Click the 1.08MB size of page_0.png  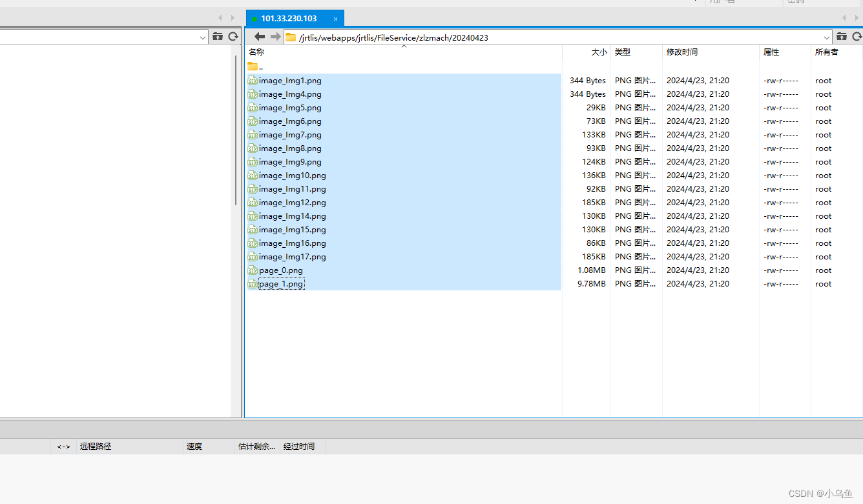tap(592, 270)
